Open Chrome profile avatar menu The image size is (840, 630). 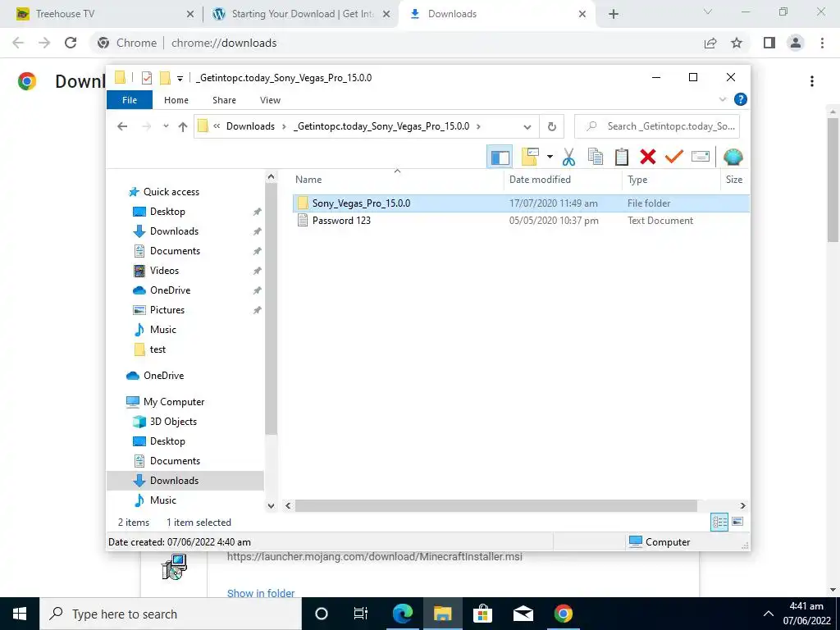796,43
